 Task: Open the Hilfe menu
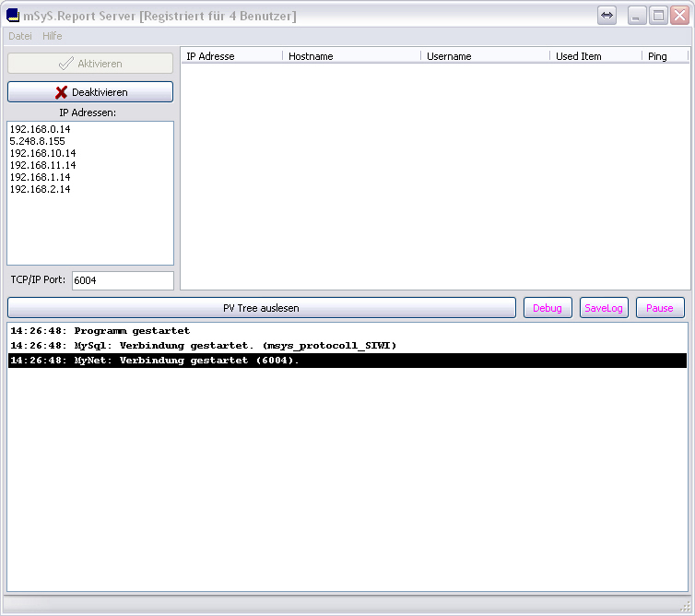coord(53,36)
